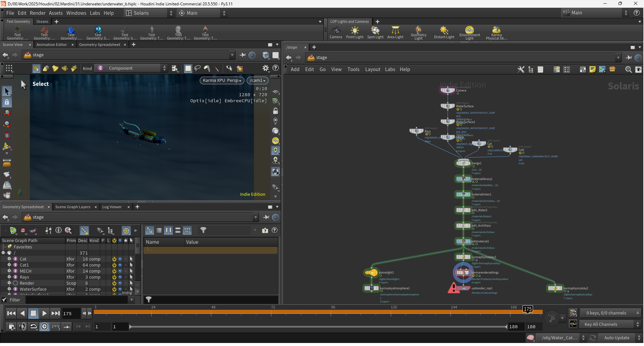
Task: Toggle visibility eye for the MECH prim
Action: (120, 271)
